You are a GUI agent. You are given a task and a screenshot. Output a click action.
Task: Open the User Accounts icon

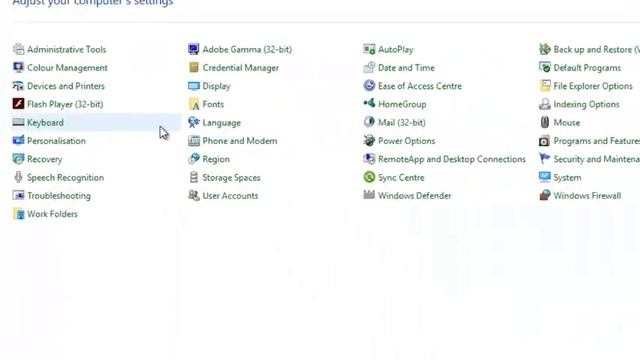[x=193, y=195]
